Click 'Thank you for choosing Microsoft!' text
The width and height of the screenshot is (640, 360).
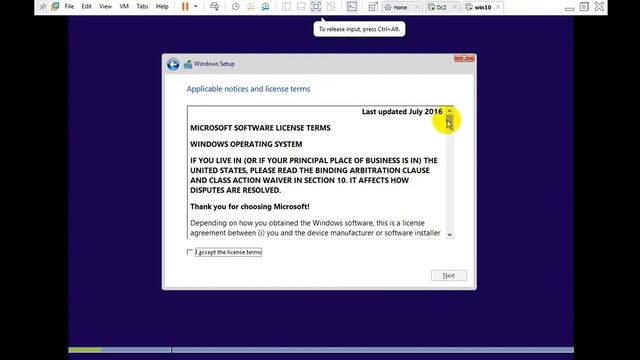point(250,207)
